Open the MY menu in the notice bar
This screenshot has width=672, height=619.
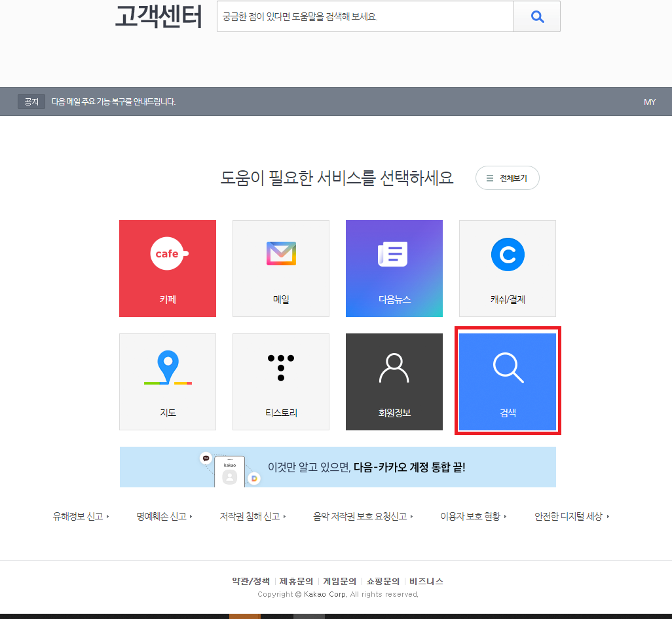(x=649, y=102)
